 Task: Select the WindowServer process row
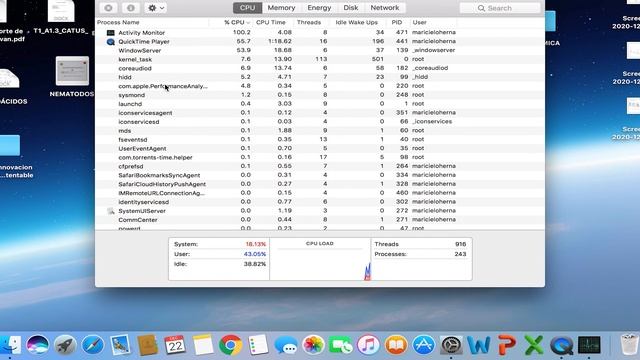point(320,50)
